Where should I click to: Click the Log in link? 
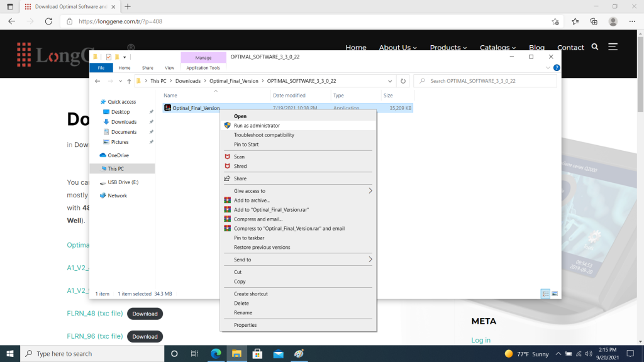481,340
